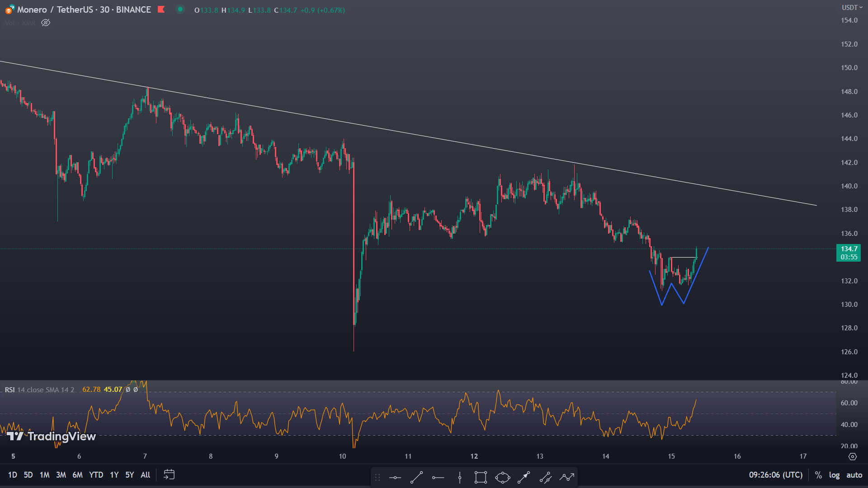Click the 126.0 price axis label
Viewport: 868px width, 488px height.
click(x=849, y=352)
